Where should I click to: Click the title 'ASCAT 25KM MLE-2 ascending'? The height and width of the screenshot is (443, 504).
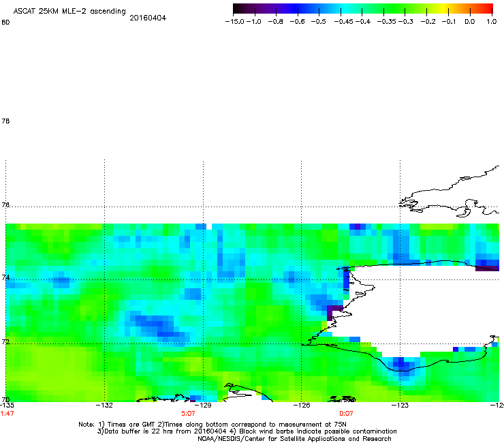[69, 12]
